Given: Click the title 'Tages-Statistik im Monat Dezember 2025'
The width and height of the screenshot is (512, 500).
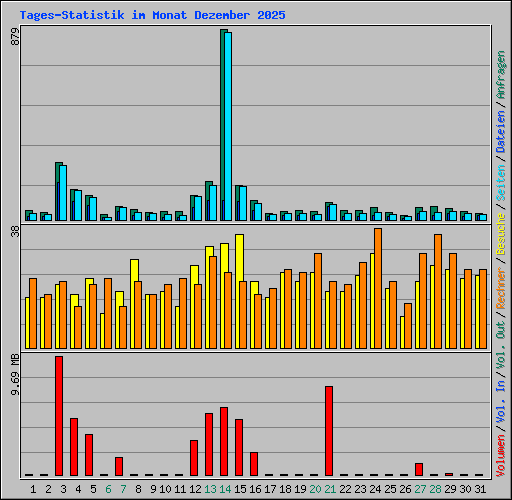Looking at the screenshot, I should click(x=152, y=15).
